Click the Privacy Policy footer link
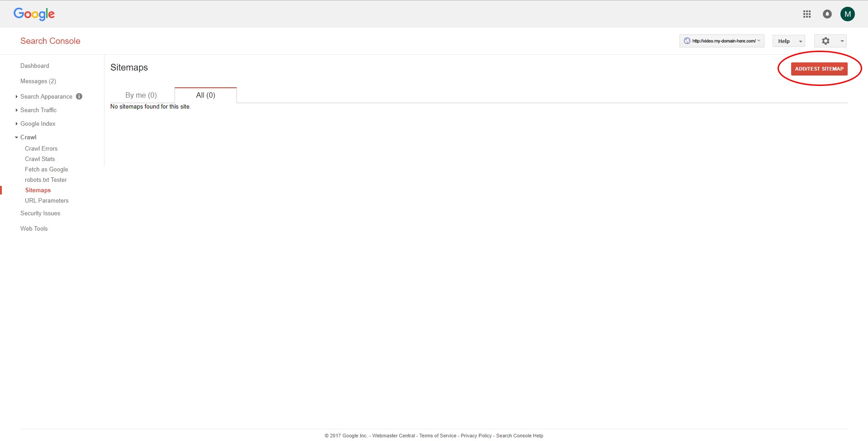This screenshot has width=868, height=441. coord(476,436)
